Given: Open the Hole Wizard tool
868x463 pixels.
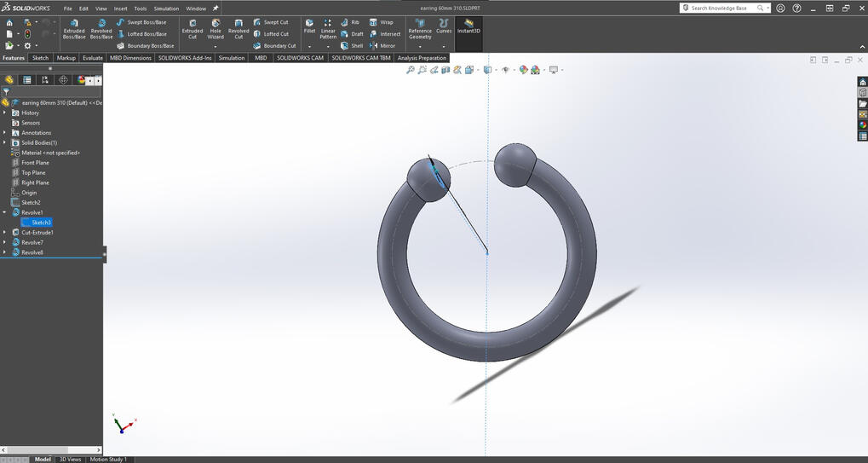Looking at the screenshot, I should [216, 29].
